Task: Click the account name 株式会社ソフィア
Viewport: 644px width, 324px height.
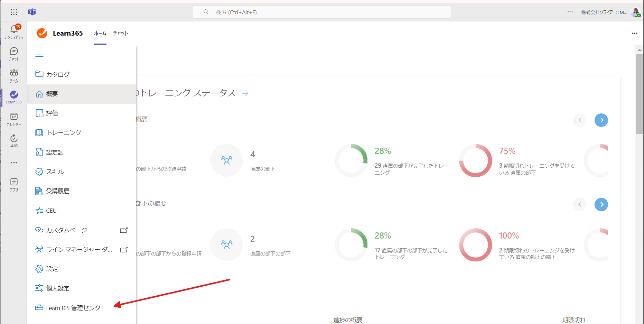Action: (x=604, y=12)
